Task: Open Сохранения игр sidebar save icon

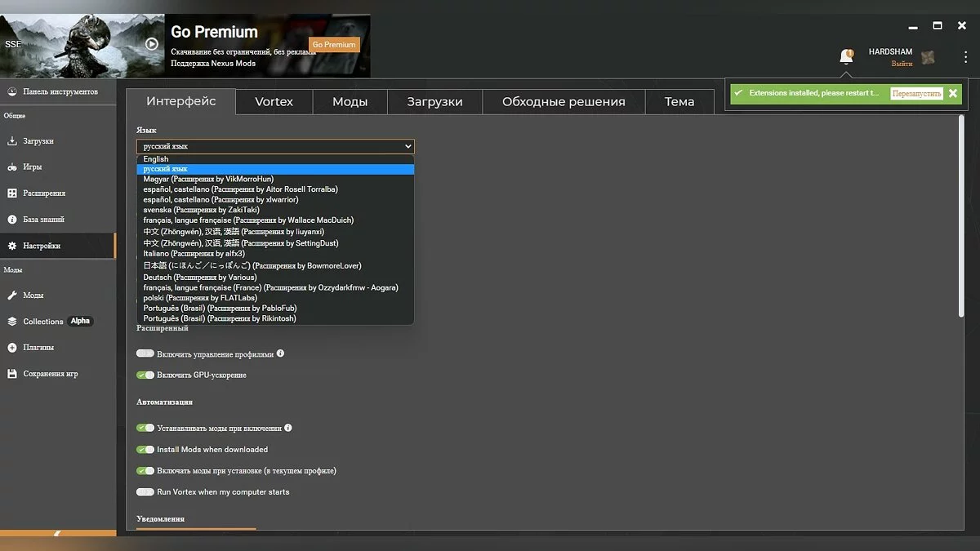Action: point(12,374)
